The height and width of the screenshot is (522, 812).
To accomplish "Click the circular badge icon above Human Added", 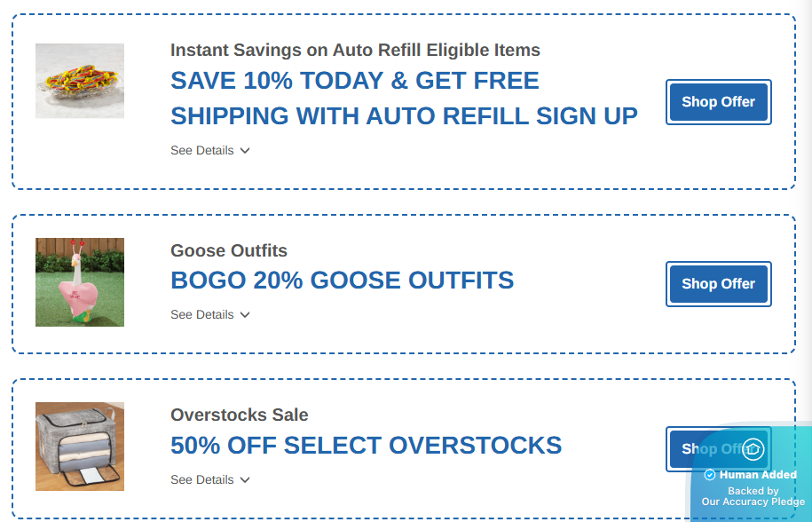I will coord(753,449).
